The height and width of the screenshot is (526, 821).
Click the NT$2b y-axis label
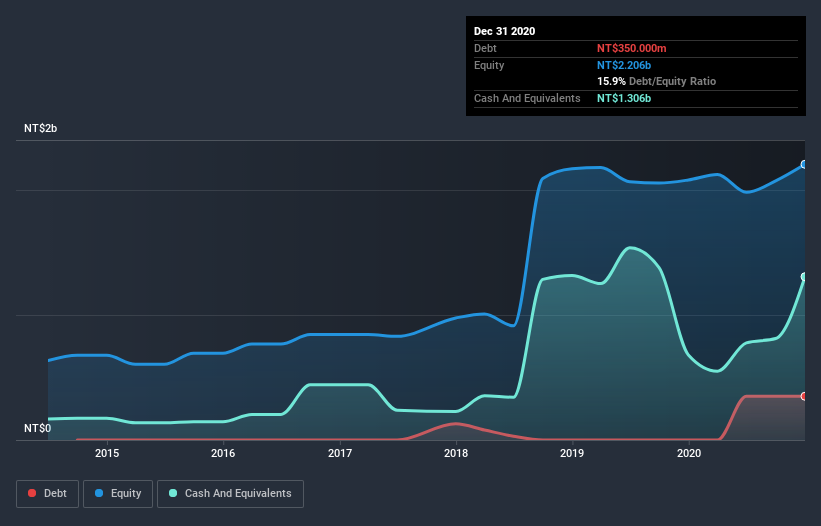tap(40, 128)
